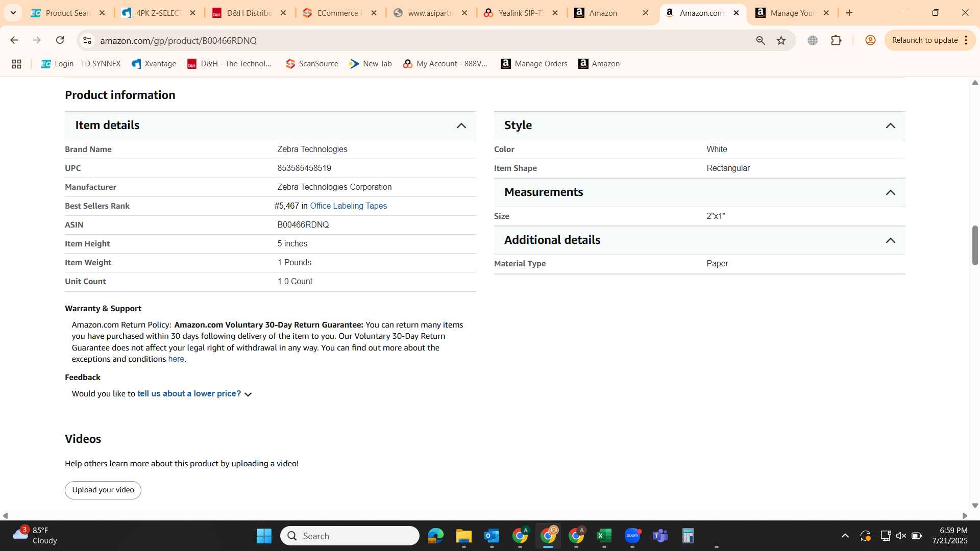Open the Windows Start menu
The height and width of the screenshot is (551, 980).
(x=264, y=536)
